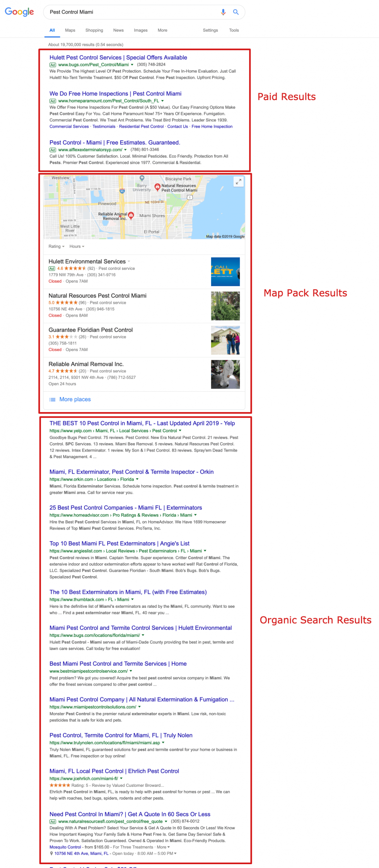Click the Guarantee Floridian Pest Control photo thumbnail
The width and height of the screenshot is (379, 868).
225,340
